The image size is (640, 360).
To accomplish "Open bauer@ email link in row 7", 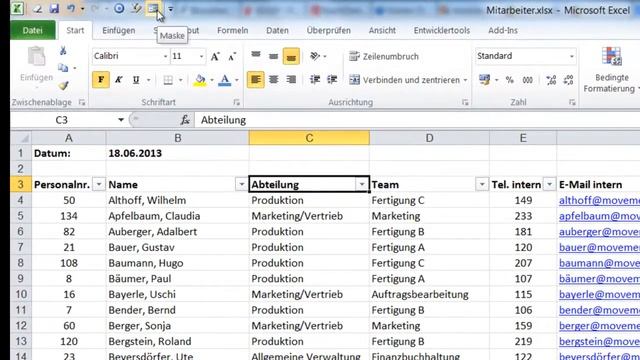I will pyautogui.click(x=599, y=247).
